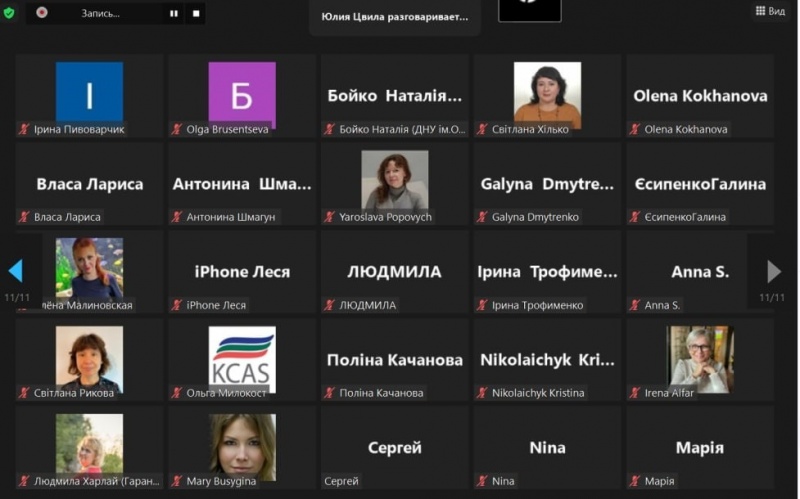Click the green encryption shield icon
The height and width of the screenshot is (499, 800).
[x=9, y=12]
